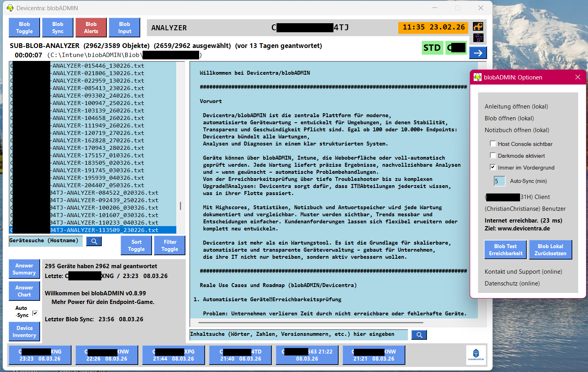
Task: Enable the Host Console sichtbar checkbox
Action: click(493, 144)
